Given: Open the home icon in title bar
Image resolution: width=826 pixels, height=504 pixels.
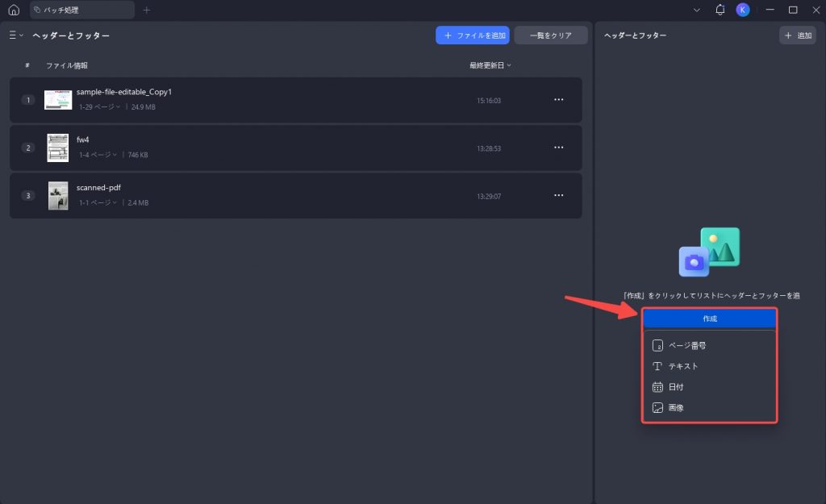Looking at the screenshot, I should pyautogui.click(x=14, y=10).
